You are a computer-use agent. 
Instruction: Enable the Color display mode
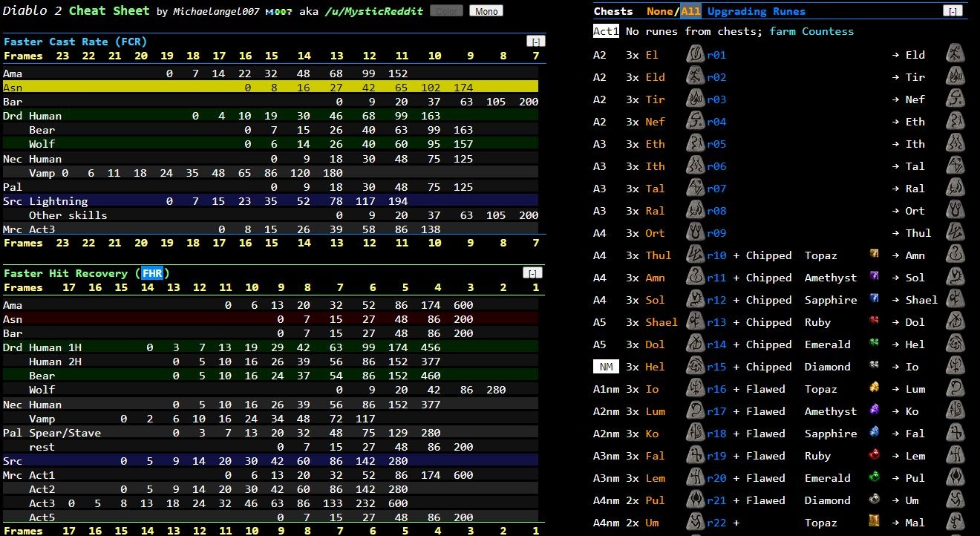tap(445, 10)
